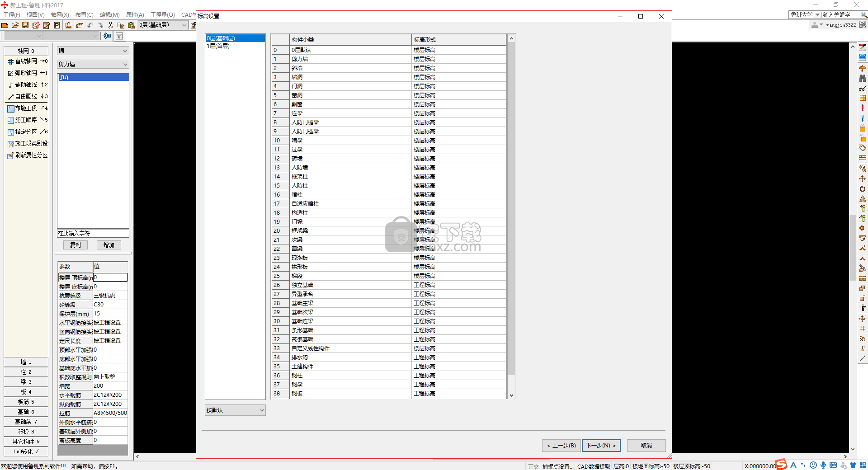Viewport: 868px width, 470px height.
Task: Click the 柱 2 category tab
Action: pyautogui.click(x=26, y=372)
